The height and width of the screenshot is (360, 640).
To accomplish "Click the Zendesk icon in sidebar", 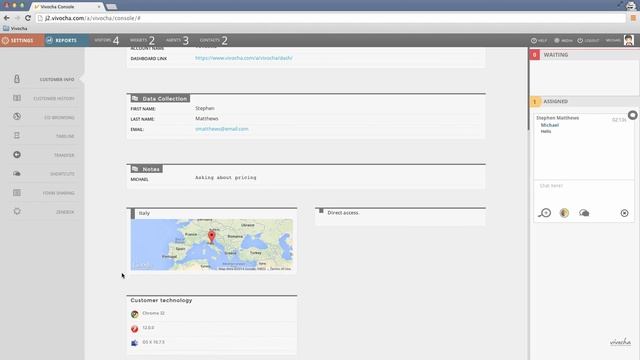I will pos(17,211).
